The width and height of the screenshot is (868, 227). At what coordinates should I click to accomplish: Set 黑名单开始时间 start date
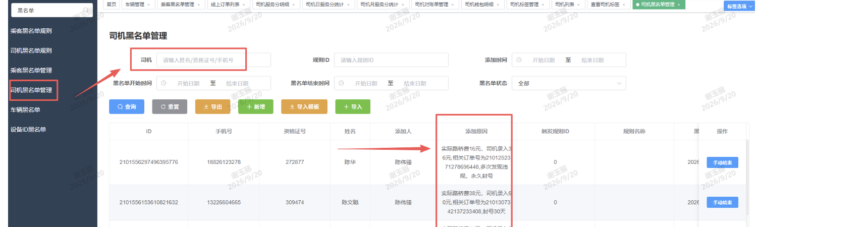click(x=188, y=83)
